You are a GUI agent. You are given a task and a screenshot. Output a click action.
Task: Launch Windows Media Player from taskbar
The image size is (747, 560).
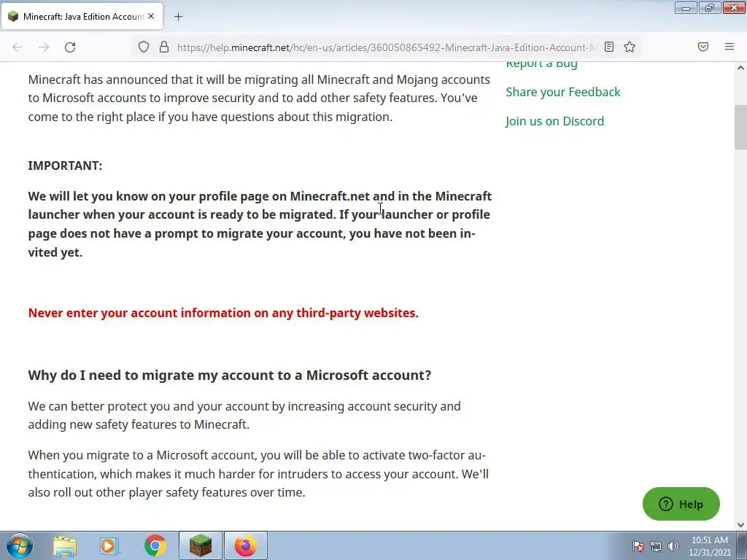pyautogui.click(x=109, y=545)
